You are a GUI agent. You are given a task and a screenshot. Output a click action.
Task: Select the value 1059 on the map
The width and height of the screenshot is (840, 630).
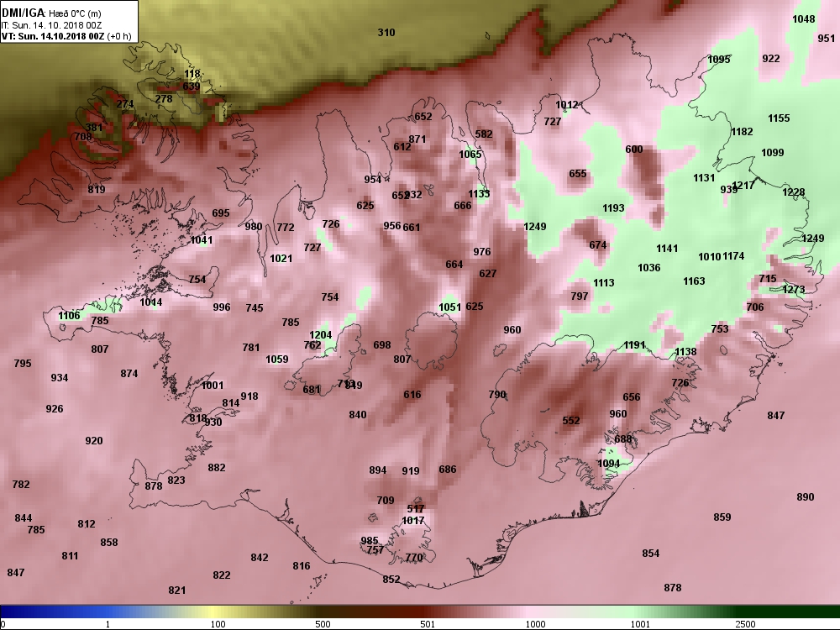277,360
